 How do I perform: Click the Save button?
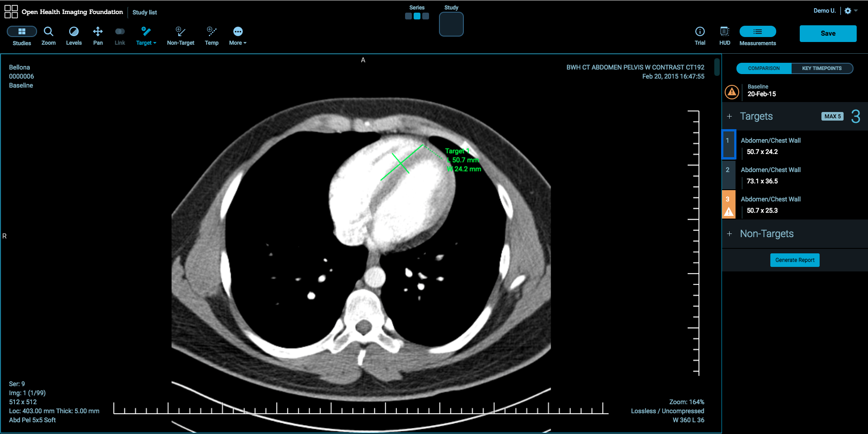click(x=828, y=33)
